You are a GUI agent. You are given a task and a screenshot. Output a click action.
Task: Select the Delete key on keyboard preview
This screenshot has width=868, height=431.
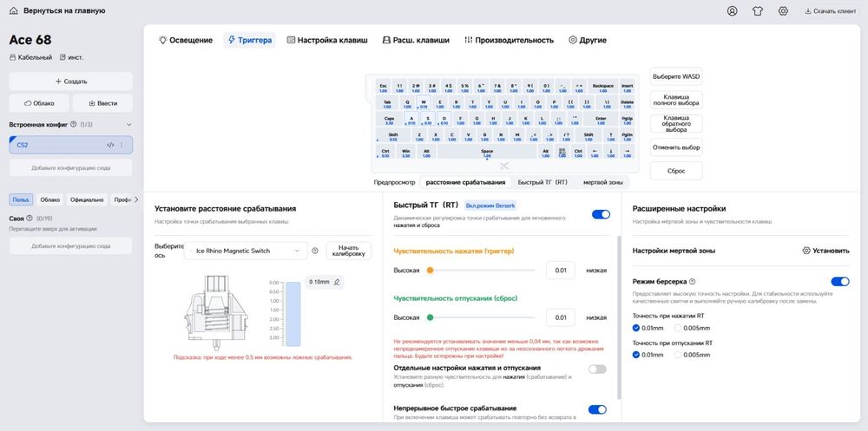[x=628, y=103]
